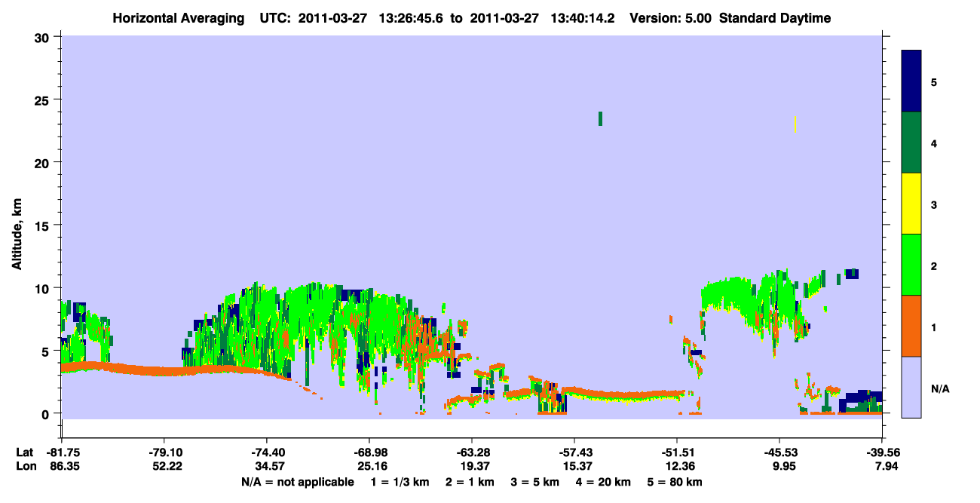Click the dark blue colorbar segment labeled 5

pos(911,81)
